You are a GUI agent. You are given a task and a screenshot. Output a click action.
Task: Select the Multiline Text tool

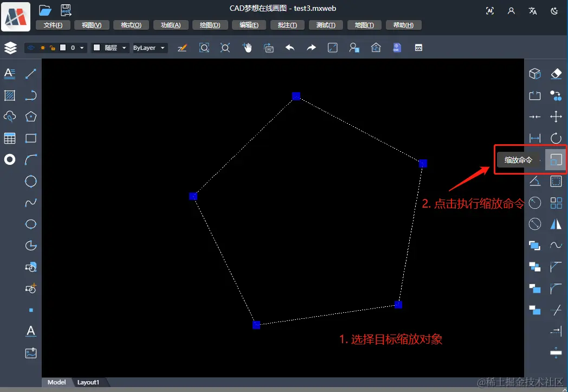tap(9, 74)
